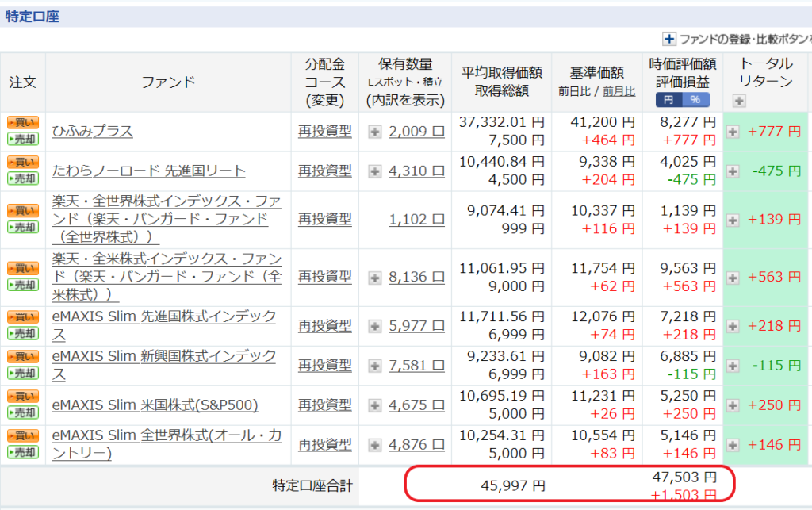The image size is (812, 510).
Task: Open eMAXIS Slim 全世界株式(オール・カントリー) link
Action: (167, 444)
